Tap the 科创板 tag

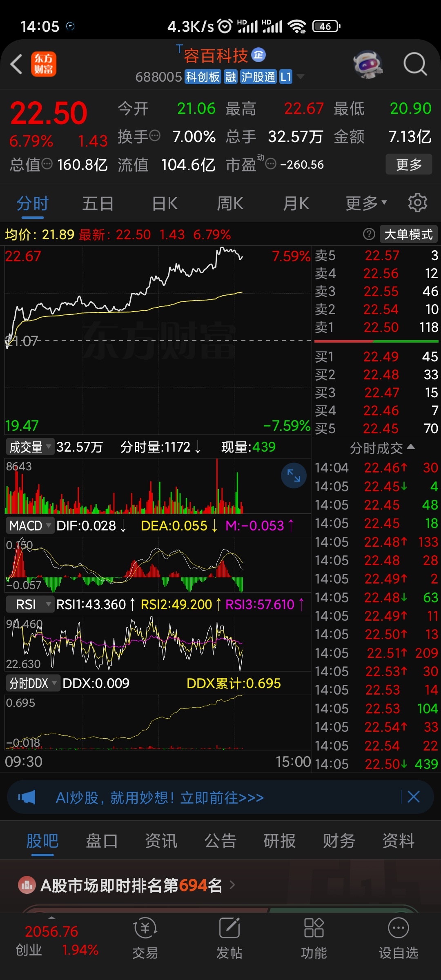(x=203, y=77)
